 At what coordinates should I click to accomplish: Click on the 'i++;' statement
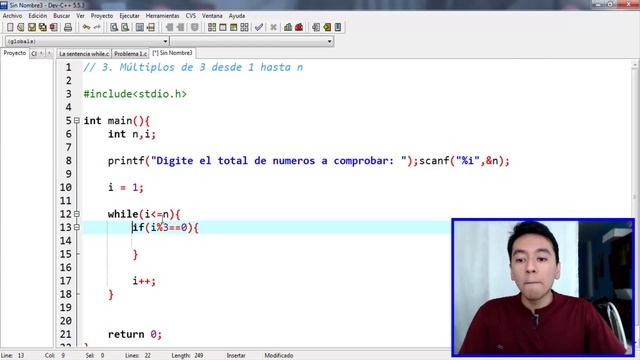tap(144, 281)
